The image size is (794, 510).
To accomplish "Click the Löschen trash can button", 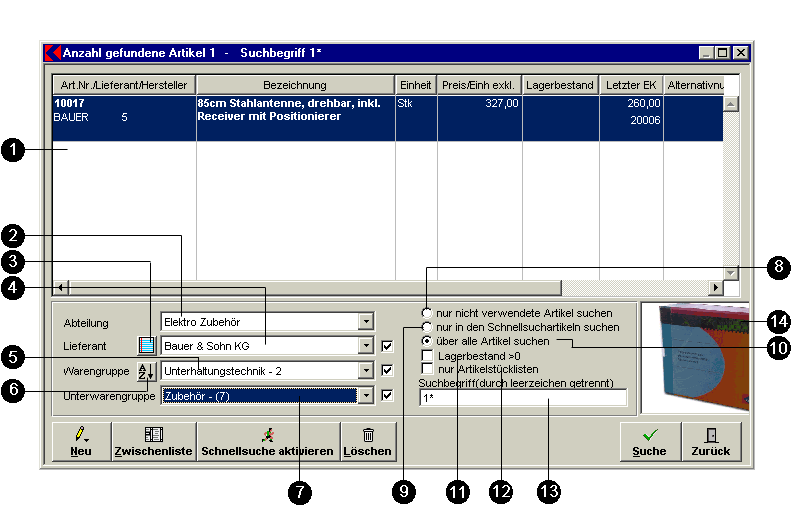I will tap(368, 442).
